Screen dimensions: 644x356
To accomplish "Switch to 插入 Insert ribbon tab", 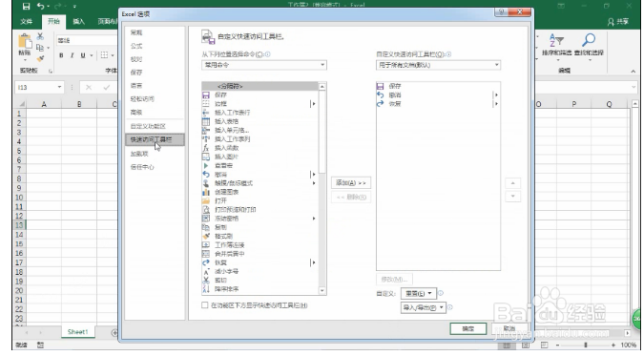I will [78, 21].
